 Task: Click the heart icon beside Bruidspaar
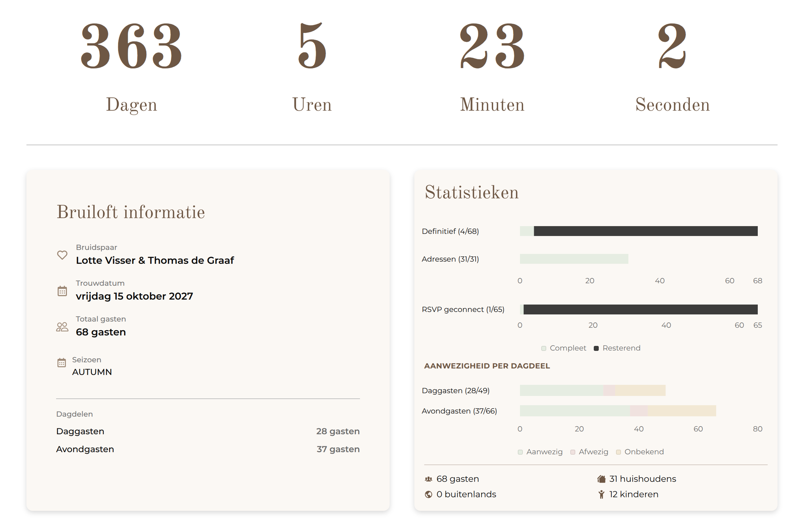point(62,255)
